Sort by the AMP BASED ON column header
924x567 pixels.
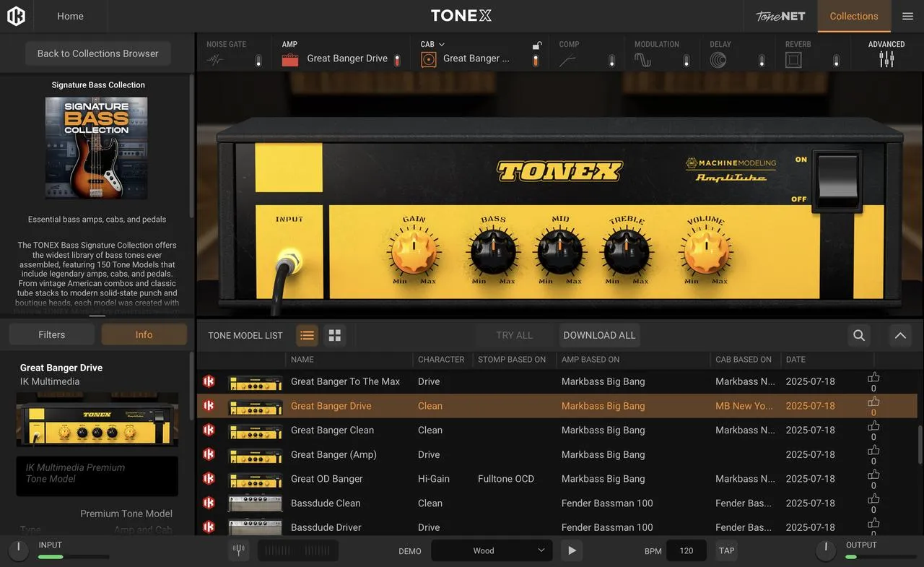coord(590,359)
